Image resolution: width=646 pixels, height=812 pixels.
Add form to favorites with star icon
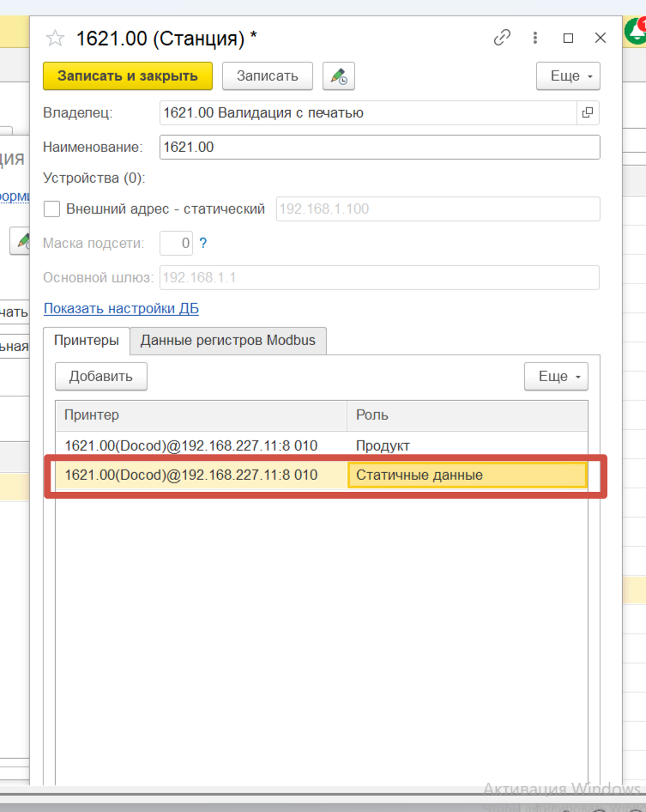point(55,38)
